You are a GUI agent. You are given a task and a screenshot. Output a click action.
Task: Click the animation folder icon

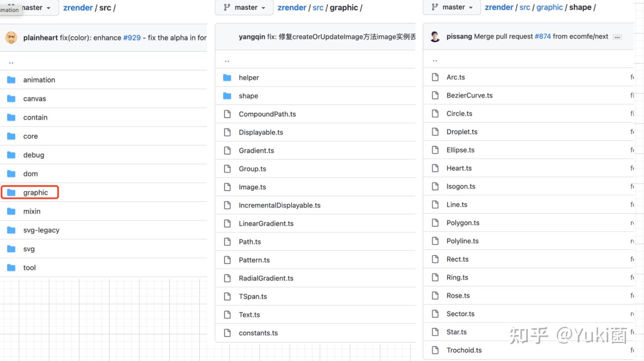point(11,80)
